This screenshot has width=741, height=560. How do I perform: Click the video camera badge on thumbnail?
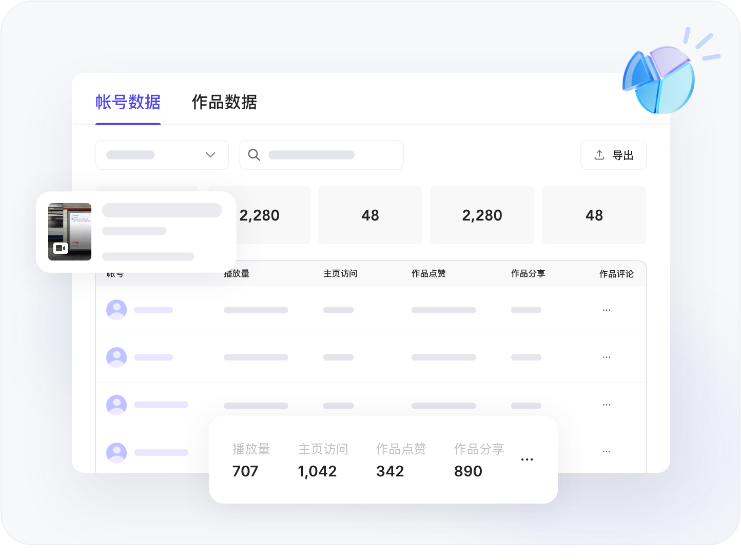tap(61, 249)
